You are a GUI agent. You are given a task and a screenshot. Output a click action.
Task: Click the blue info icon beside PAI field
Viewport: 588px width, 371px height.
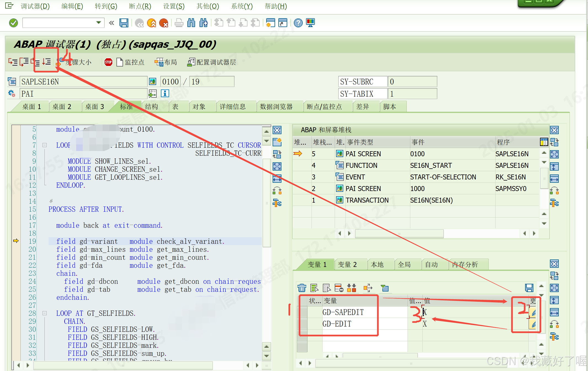tap(165, 94)
